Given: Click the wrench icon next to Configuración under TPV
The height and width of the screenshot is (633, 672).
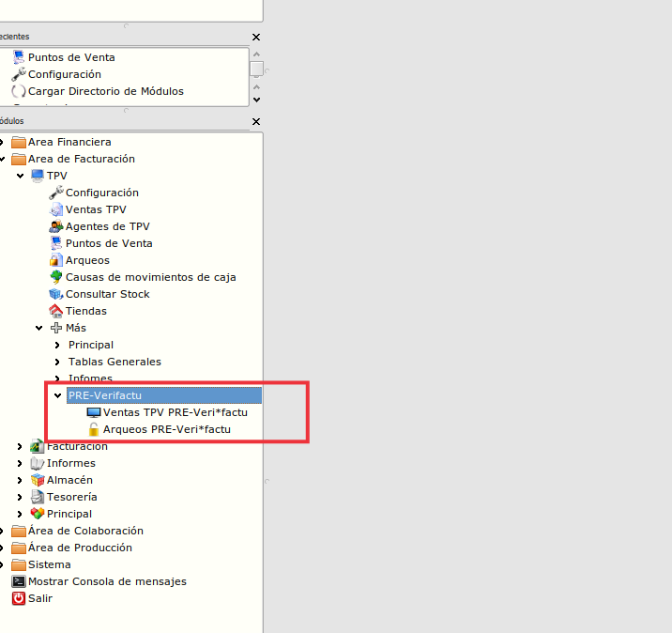Looking at the screenshot, I should pyautogui.click(x=56, y=193).
